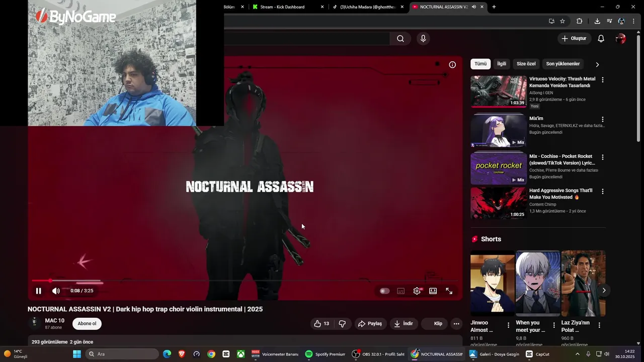Click the Klip button
The height and width of the screenshot is (362, 644).
coord(434,324)
